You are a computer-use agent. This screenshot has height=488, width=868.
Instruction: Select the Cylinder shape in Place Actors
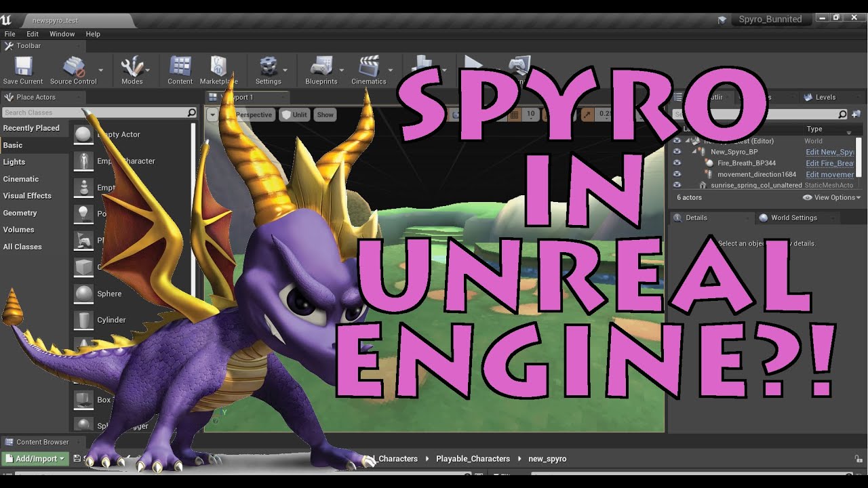point(83,320)
